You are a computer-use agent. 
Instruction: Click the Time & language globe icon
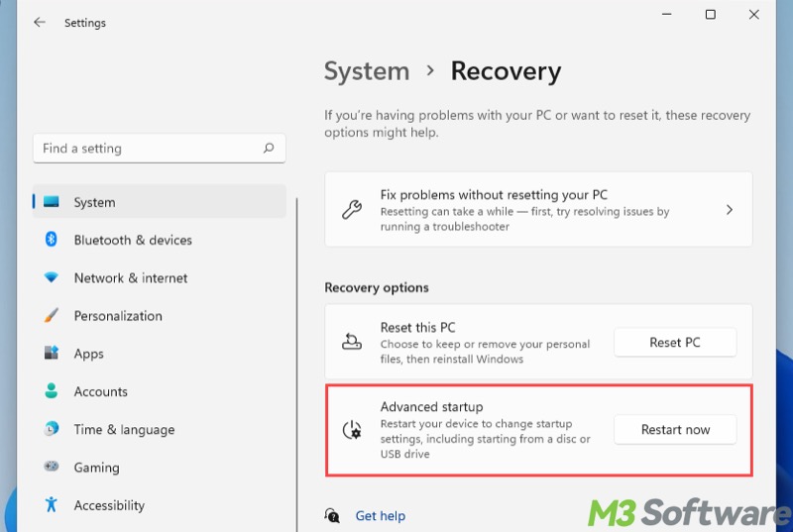52,429
